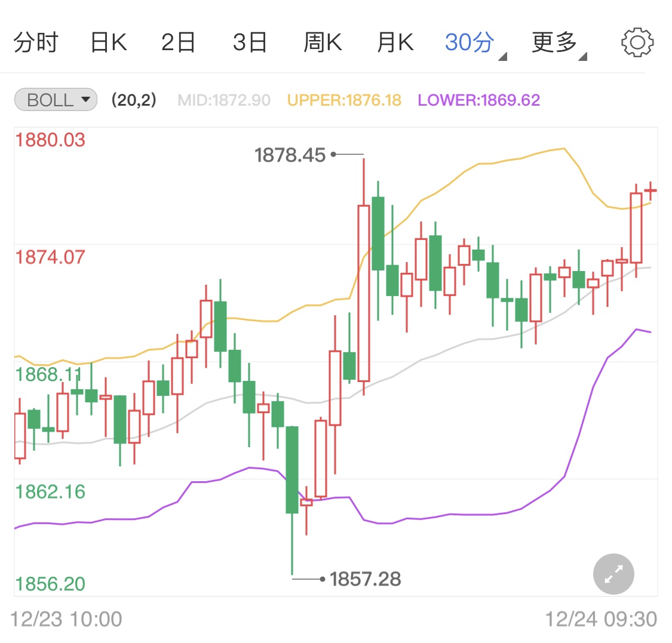Switch to 分时 tab
672x643 pixels.
[x=36, y=42]
